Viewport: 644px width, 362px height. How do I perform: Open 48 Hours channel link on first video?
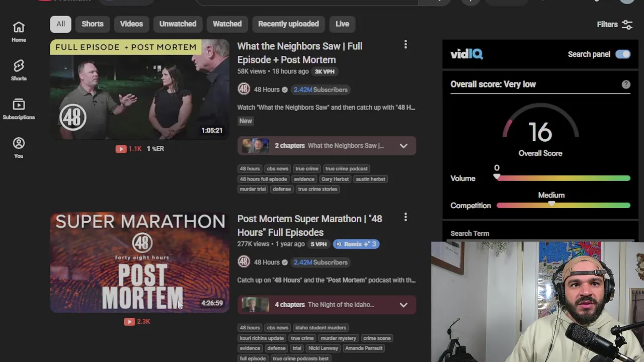(x=267, y=89)
